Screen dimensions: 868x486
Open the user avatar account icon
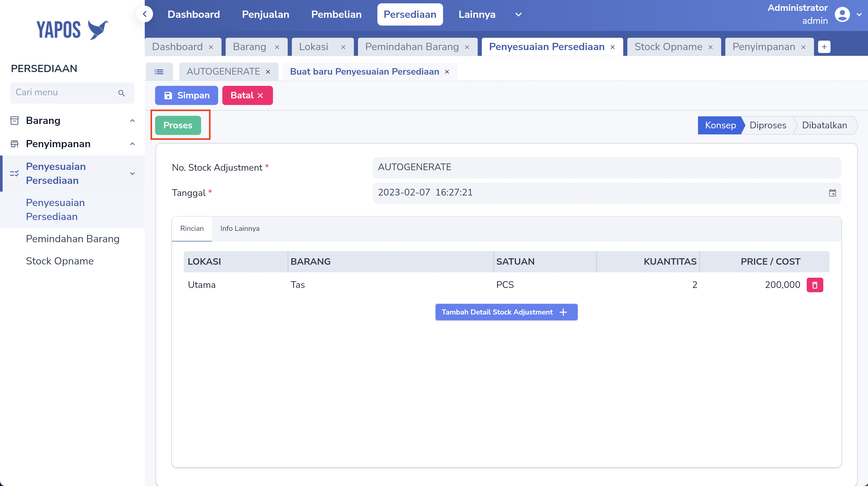point(842,14)
